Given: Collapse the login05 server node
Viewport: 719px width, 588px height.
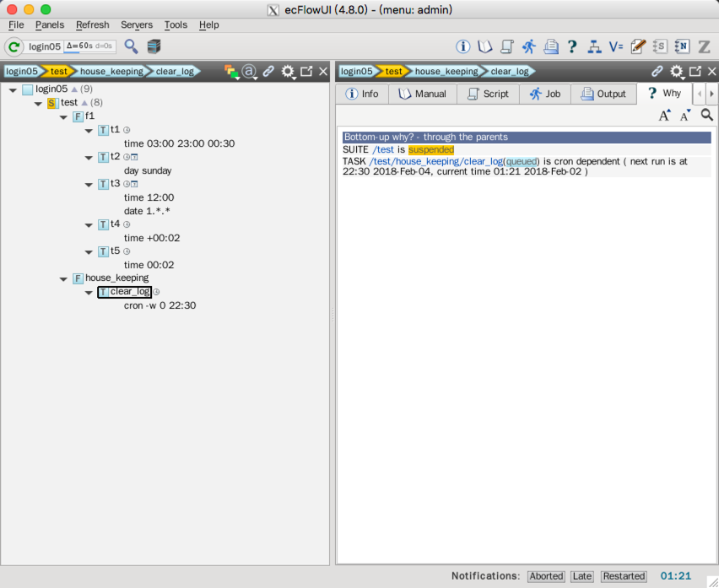Looking at the screenshot, I should click(13, 89).
